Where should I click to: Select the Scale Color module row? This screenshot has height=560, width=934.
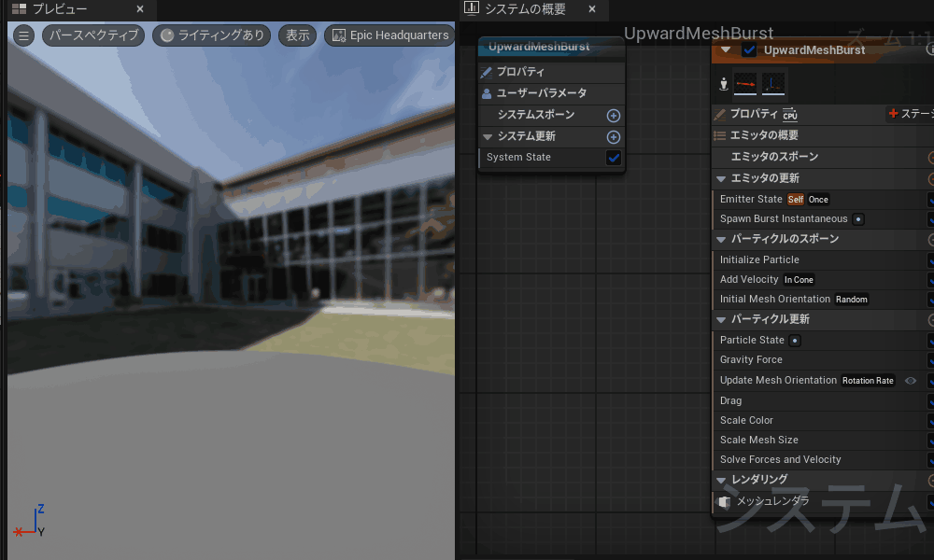(x=747, y=420)
